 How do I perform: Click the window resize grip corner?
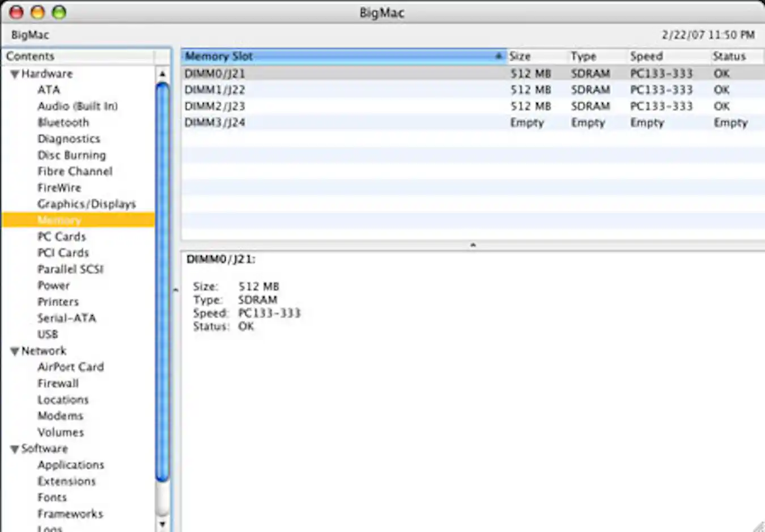[x=758, y=526]
